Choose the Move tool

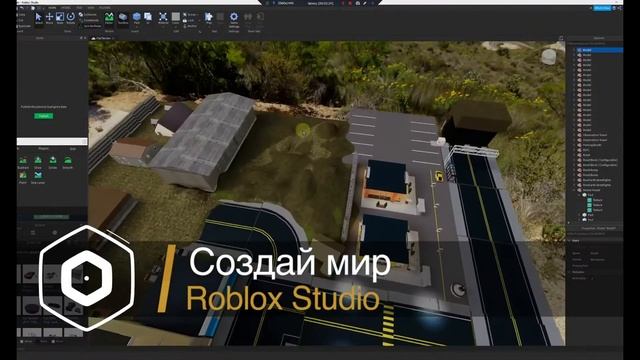pos(49,18)
